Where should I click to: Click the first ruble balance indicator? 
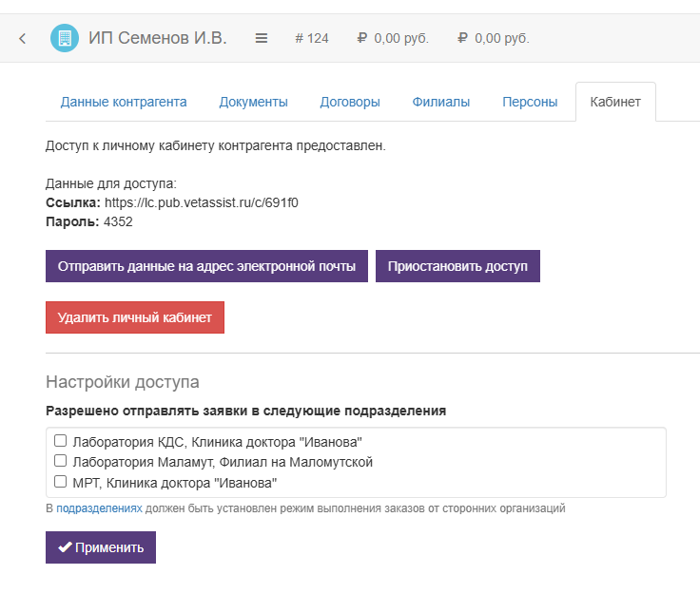pos(393,39)
